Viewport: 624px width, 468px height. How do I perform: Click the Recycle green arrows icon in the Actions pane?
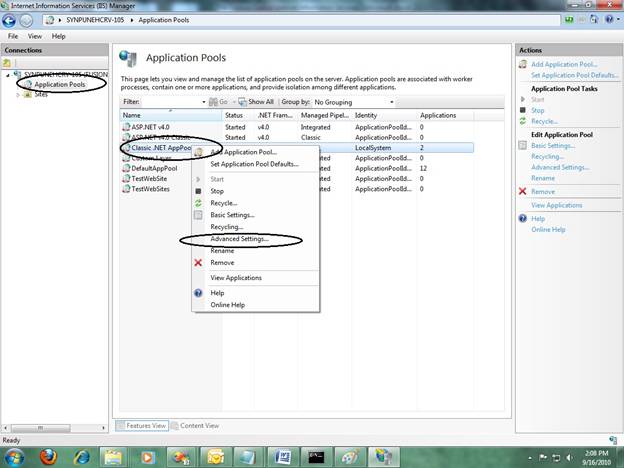(x=523, y=121)
